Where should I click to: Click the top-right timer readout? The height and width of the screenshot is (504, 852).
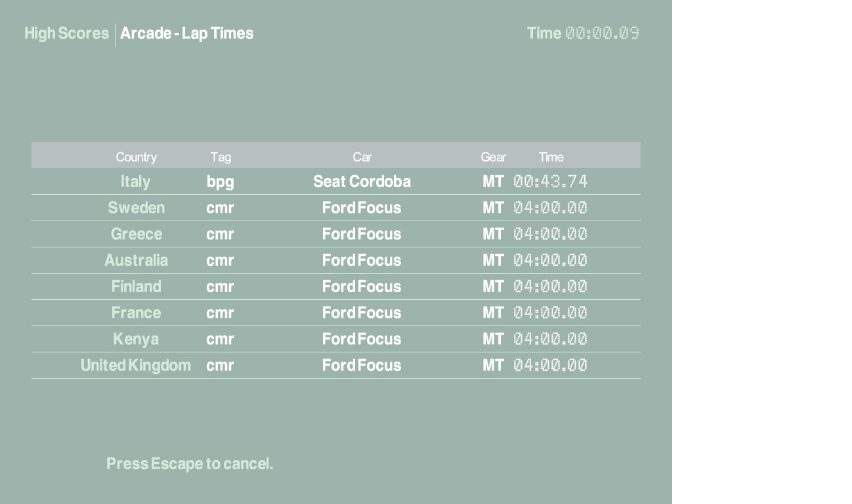[602, 33]
